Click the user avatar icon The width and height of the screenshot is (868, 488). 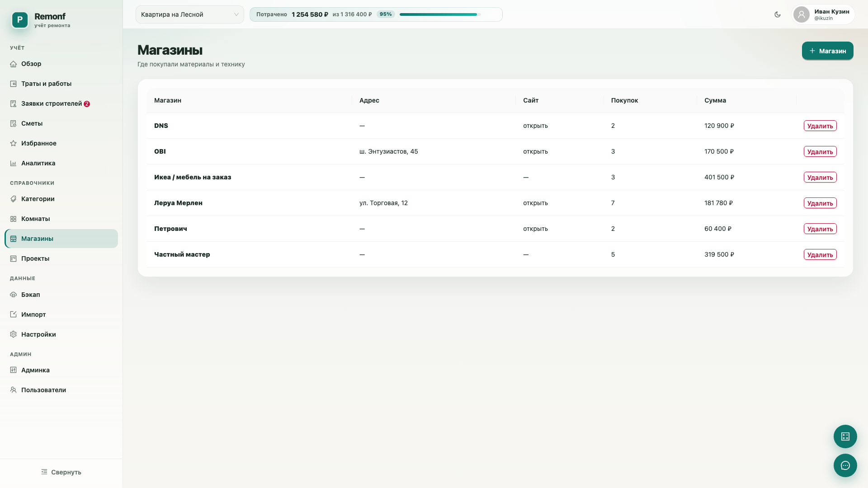tap(802, 14)
